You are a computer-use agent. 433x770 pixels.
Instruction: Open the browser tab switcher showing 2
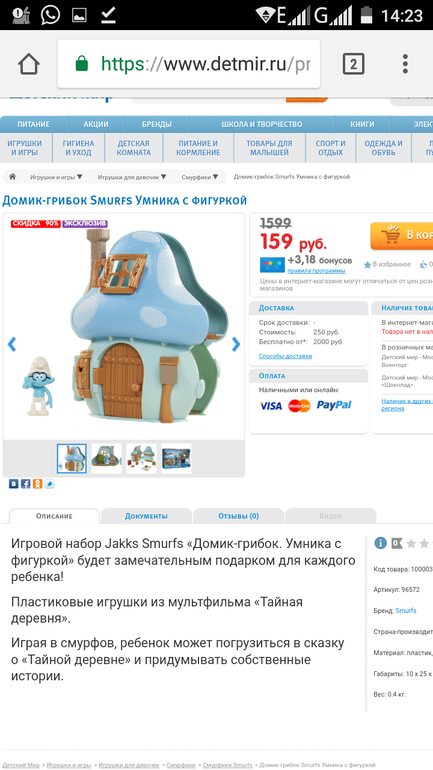coord(353,64)
